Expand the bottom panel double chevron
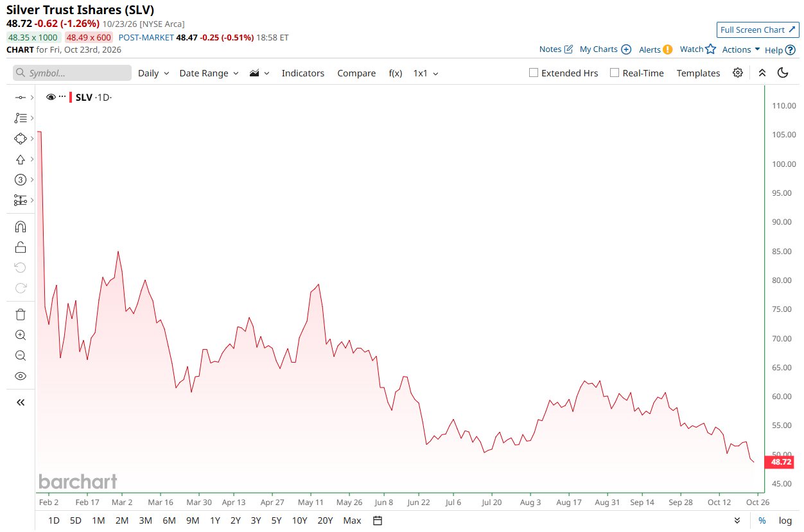Screen dimensions: 804x532 click(x=737, y=520)
